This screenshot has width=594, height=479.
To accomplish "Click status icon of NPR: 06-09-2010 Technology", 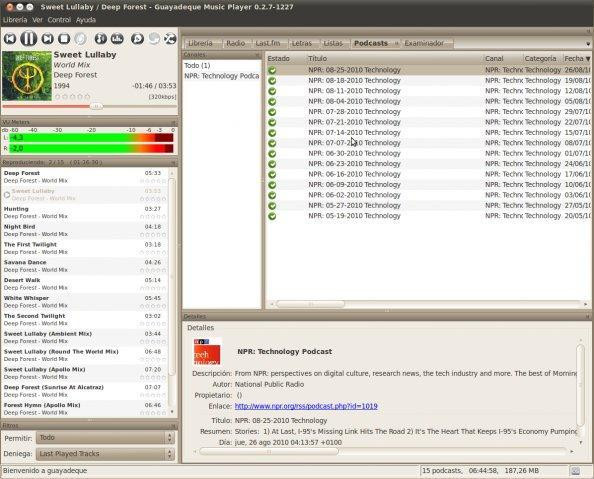I will click(272, 185).
